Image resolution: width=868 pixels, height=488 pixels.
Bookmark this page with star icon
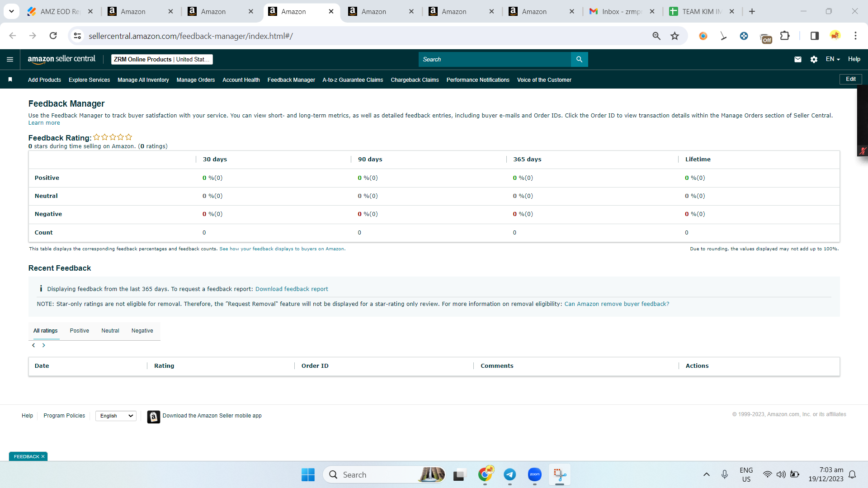(x=675, y=36)
